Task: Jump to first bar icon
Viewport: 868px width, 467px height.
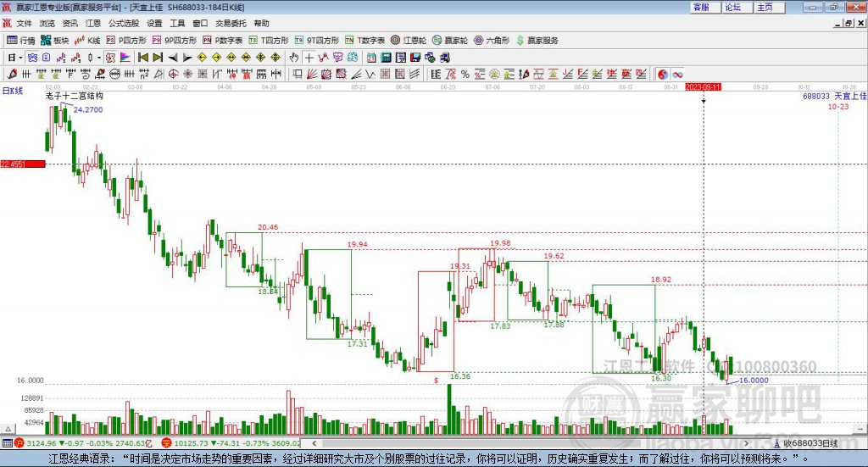Action: tap(142, 58)
